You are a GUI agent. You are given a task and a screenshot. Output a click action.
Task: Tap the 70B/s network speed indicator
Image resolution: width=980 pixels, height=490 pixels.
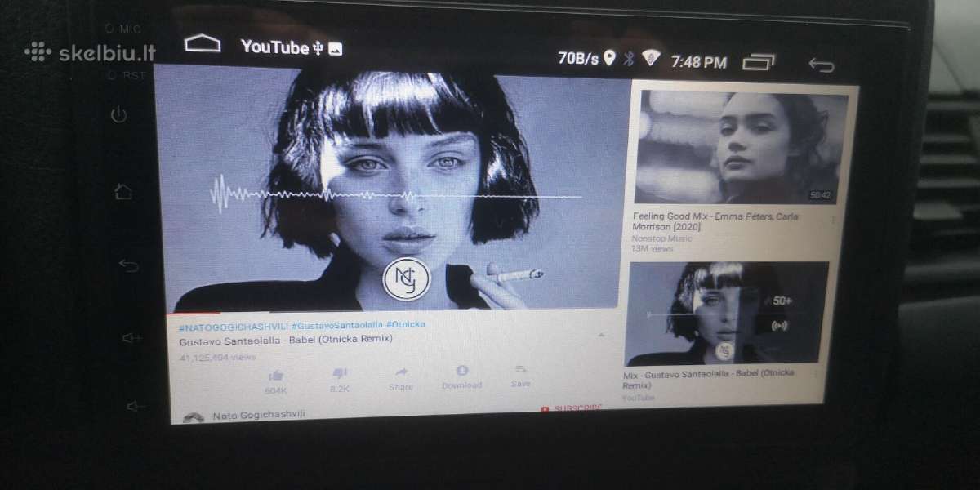coord(578,58)
